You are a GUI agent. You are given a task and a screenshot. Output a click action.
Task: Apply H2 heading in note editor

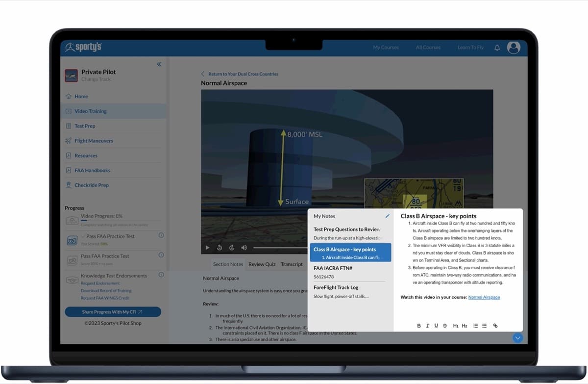(464, 326)
